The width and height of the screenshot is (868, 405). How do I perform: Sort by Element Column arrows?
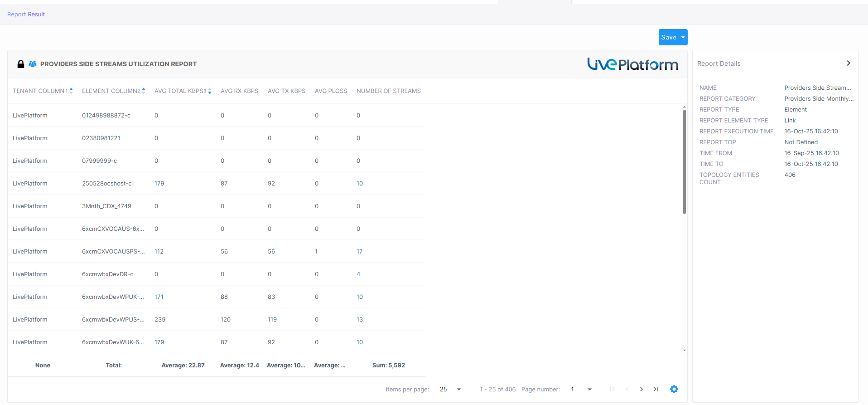pyautogui.click(x=144, y=91)
